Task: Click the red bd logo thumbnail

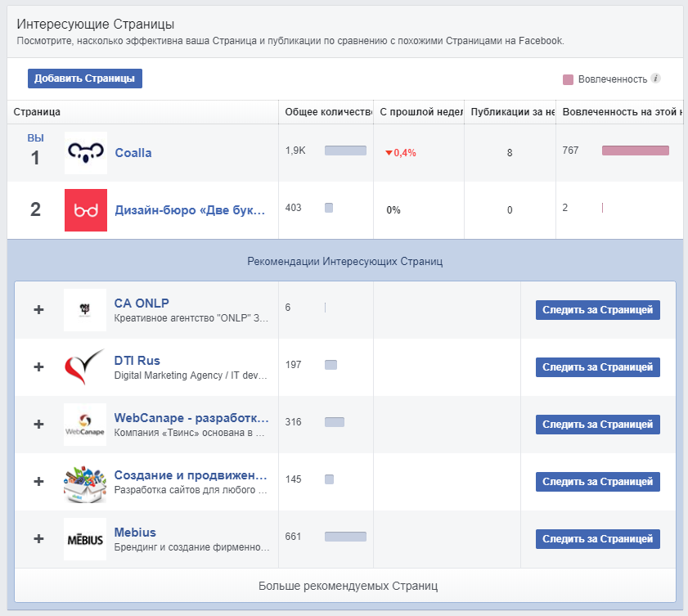Action: (x=86, y=210)
